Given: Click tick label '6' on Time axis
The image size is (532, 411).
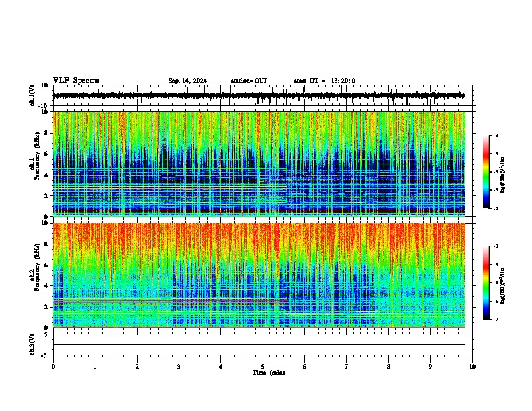Looking at the screenshot, I should coord(305,367).
